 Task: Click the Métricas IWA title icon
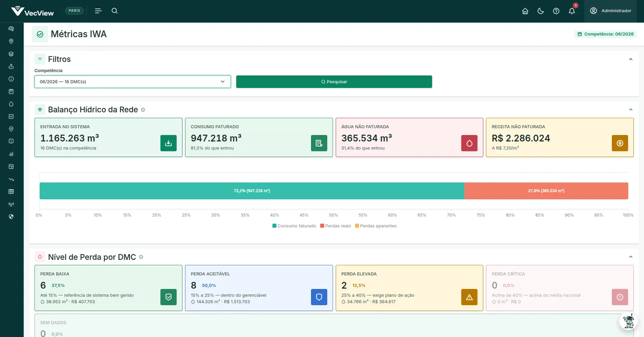40,34
